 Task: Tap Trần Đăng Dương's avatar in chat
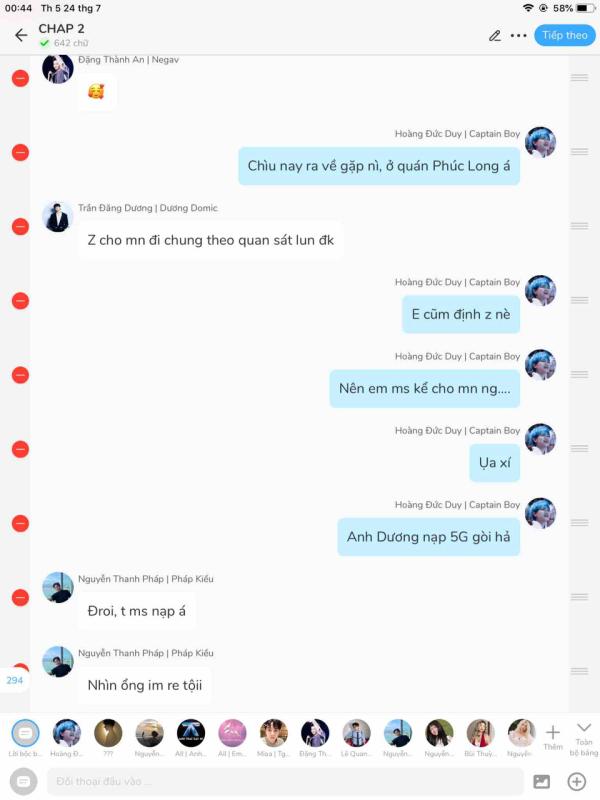click(x=57, y=217)
